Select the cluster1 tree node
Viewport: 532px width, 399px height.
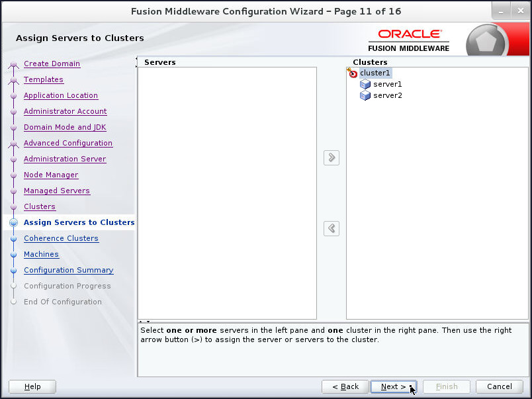tap(375, 73)
